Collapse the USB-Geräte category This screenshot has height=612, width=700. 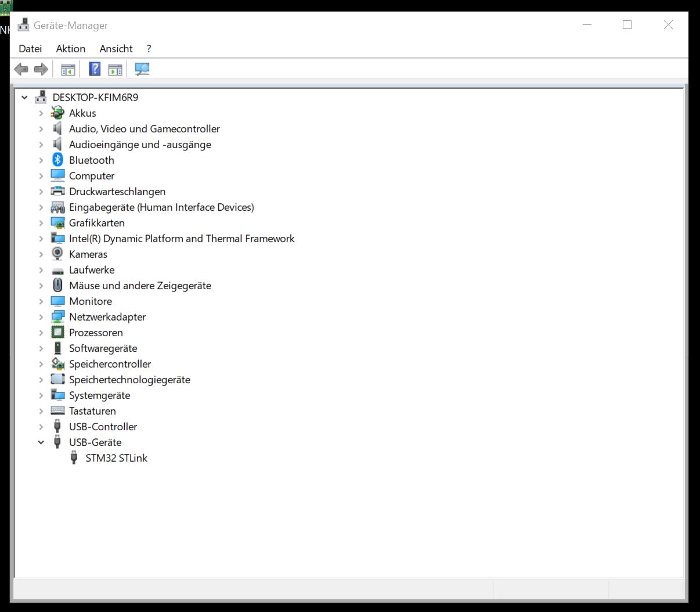41,442
